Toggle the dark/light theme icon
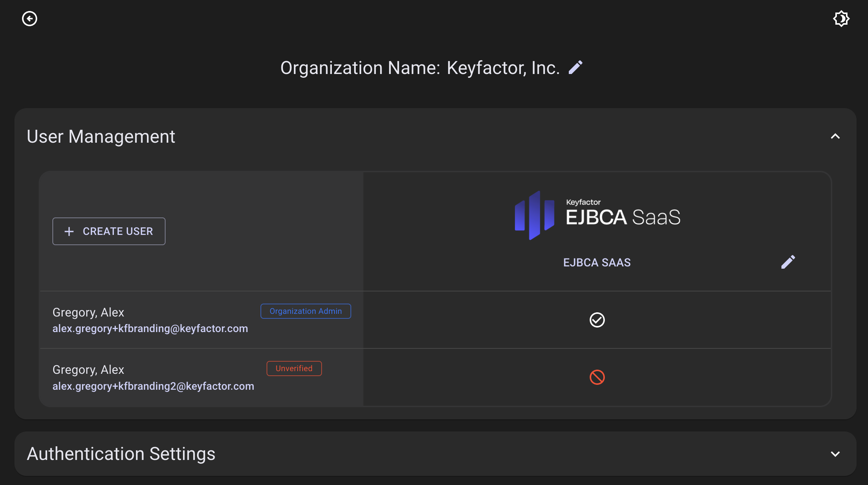Viewport: 868px width, 485px height. (x=841, y=19)
